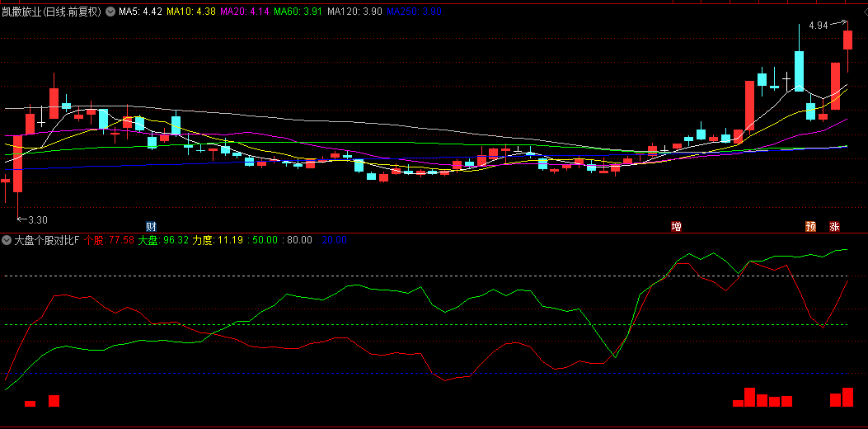
Task: Open dropdown next to 凯撒旅业 chart title
Action: tap(110, 12)
